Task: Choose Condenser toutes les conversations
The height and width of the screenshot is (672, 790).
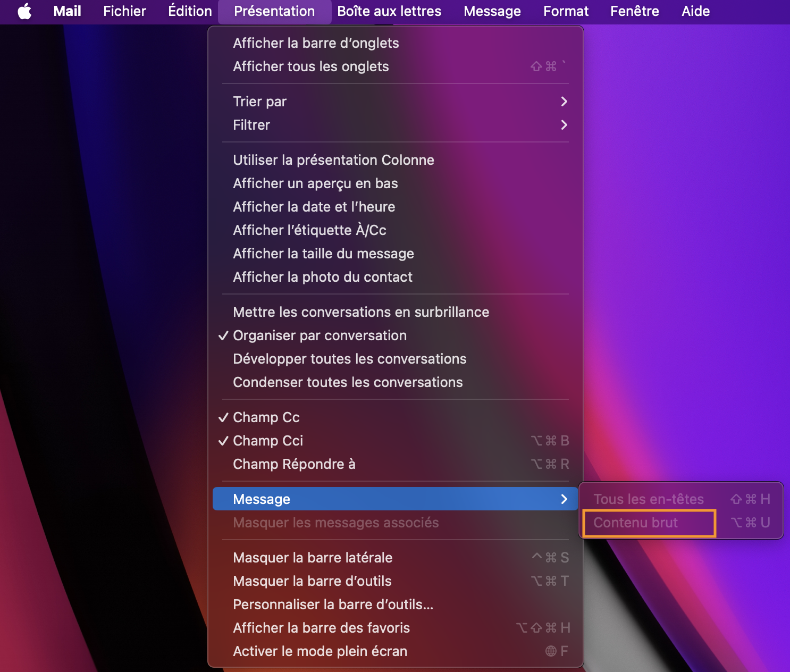Action: (x=396, y=382)
